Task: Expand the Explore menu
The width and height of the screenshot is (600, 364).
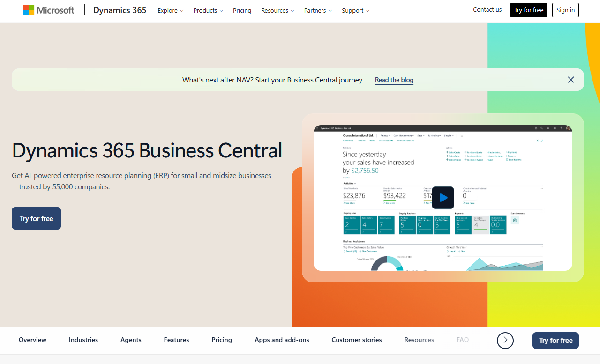Action: [171, 10]
